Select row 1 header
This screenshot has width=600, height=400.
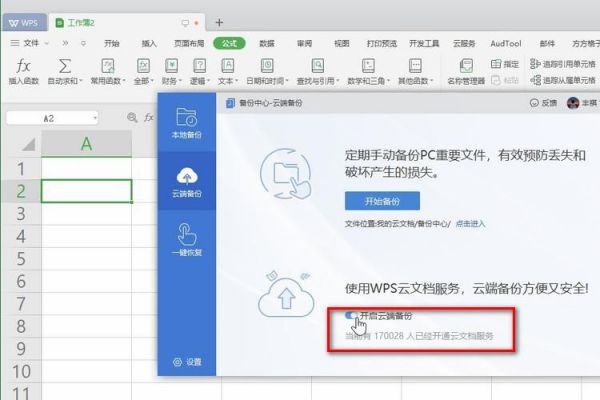tap(21, 169)
